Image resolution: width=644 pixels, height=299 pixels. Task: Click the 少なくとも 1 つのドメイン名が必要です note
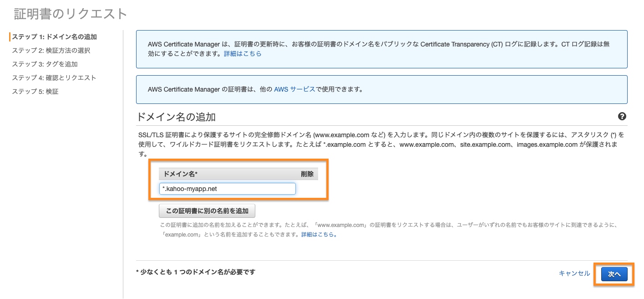point(196,272)
